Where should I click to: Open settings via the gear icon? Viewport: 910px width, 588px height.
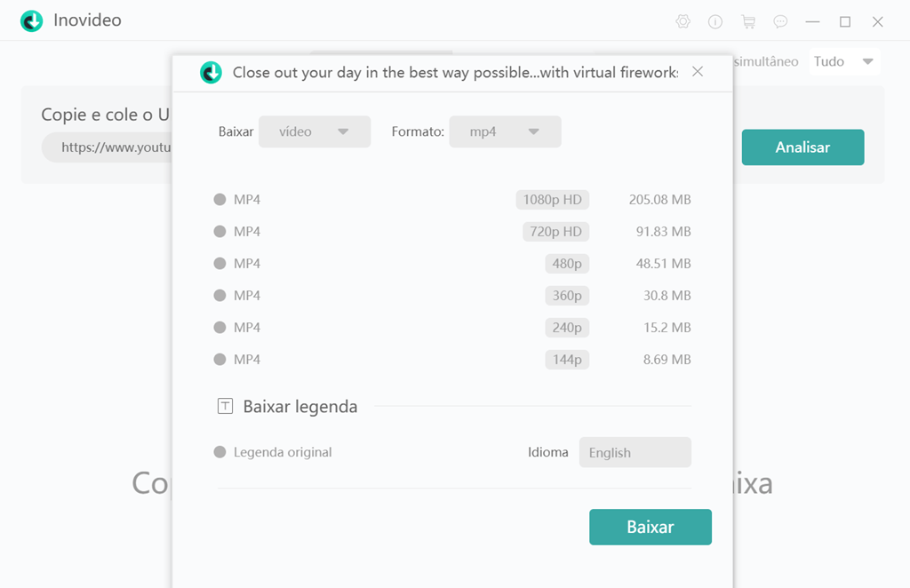[682, 21]
